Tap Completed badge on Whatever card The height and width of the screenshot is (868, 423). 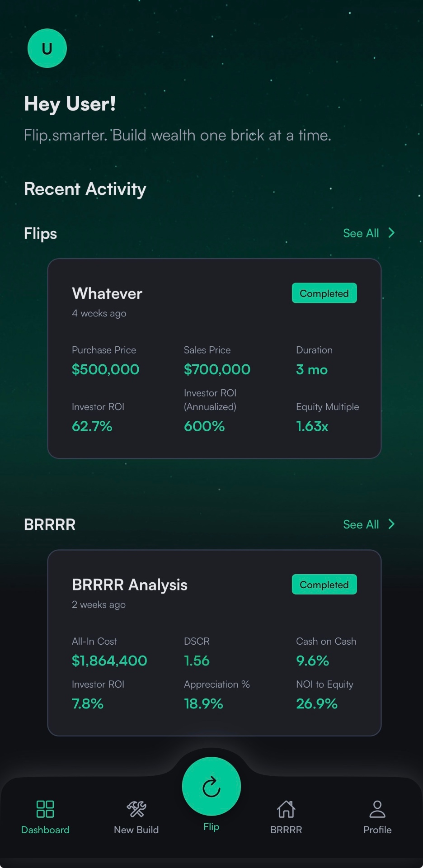pos(324,293)
